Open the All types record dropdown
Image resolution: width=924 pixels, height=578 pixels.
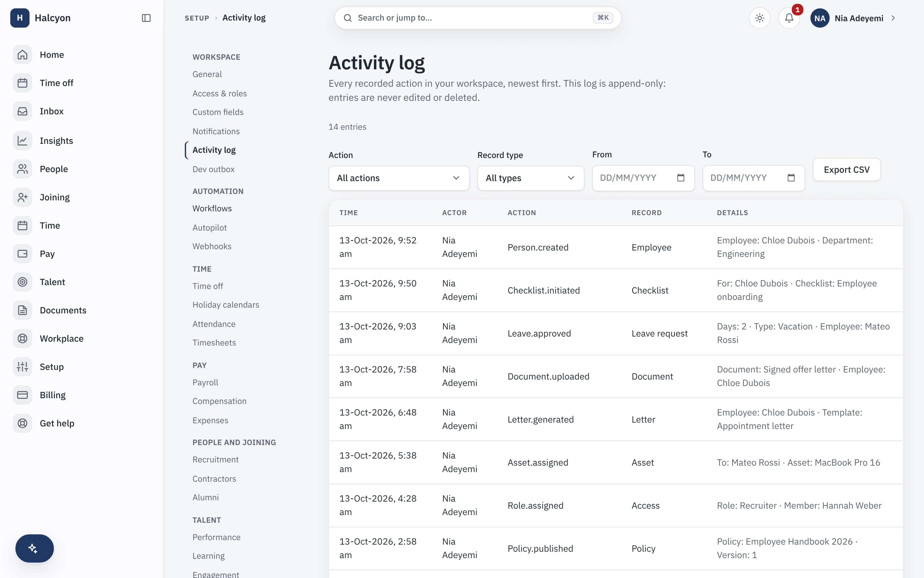[x=531, y=178]
